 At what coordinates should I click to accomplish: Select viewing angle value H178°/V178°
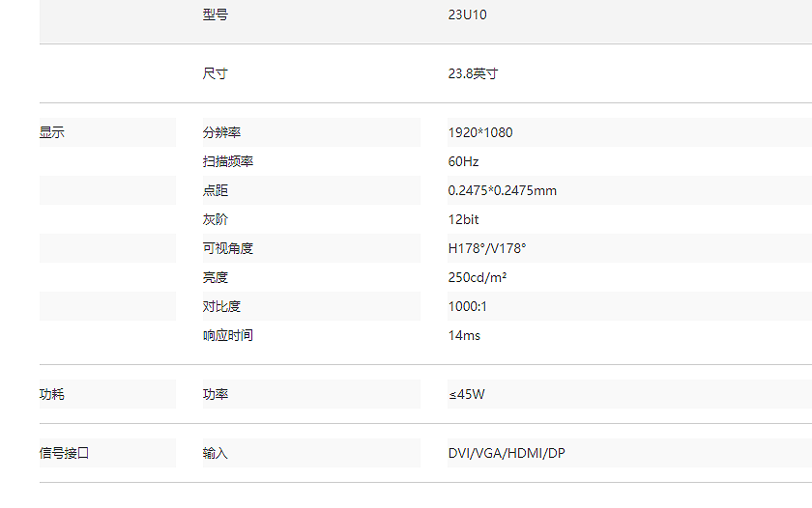pyautogui.click(x=487, y=248)
